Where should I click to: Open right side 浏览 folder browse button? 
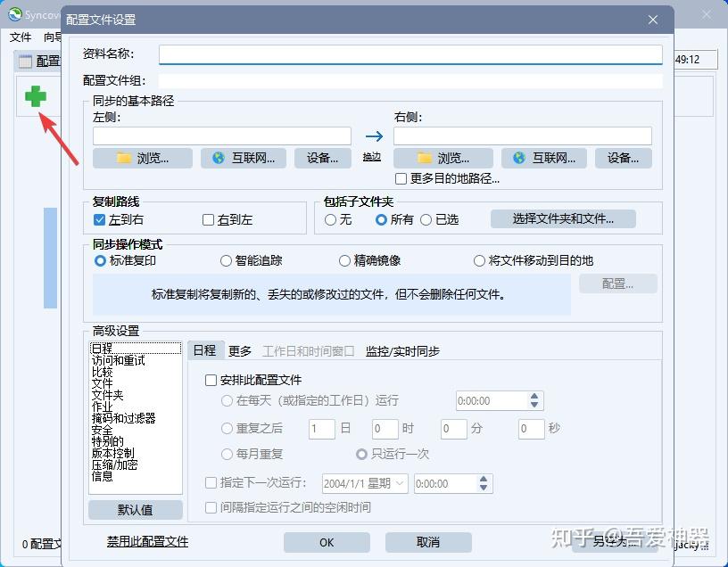(x=443, y=158)
